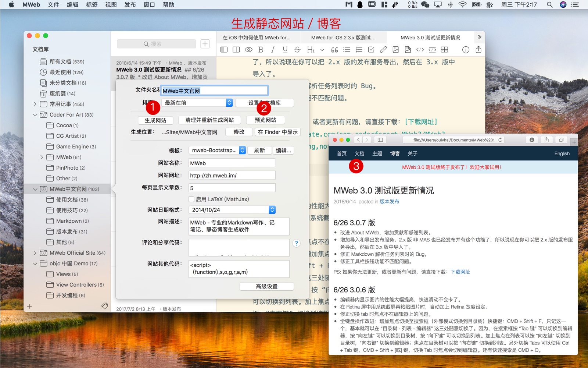The image size is (588, 368).
Task: Open help for comment and share code
Action: pyautogui.click(x=296, y=243)
